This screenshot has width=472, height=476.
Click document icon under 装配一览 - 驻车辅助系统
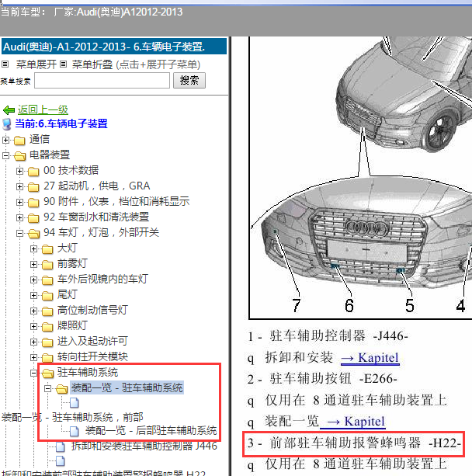pyautogui.click(x=75, y=403)
